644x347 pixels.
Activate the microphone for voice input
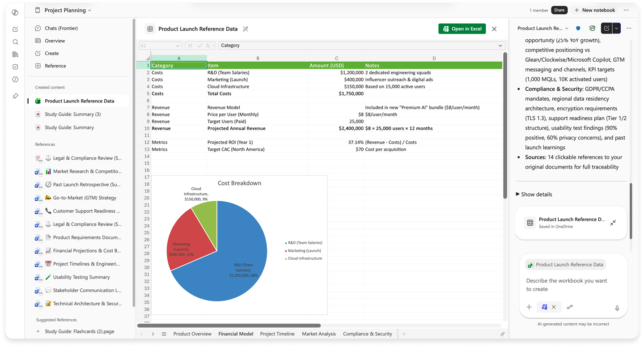pos(617,308)
